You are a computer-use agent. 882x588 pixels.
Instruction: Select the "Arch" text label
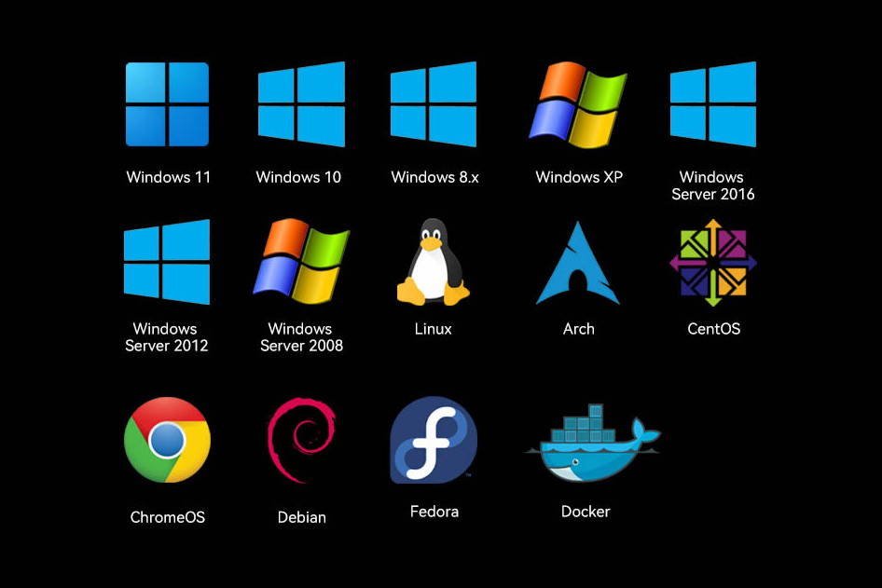click(x=579, y=329)
